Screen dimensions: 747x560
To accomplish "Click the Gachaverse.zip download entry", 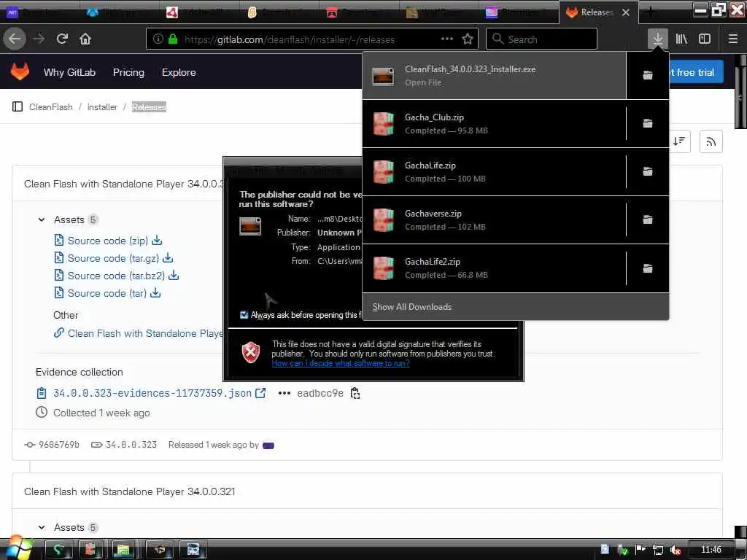I will [494, 219].
